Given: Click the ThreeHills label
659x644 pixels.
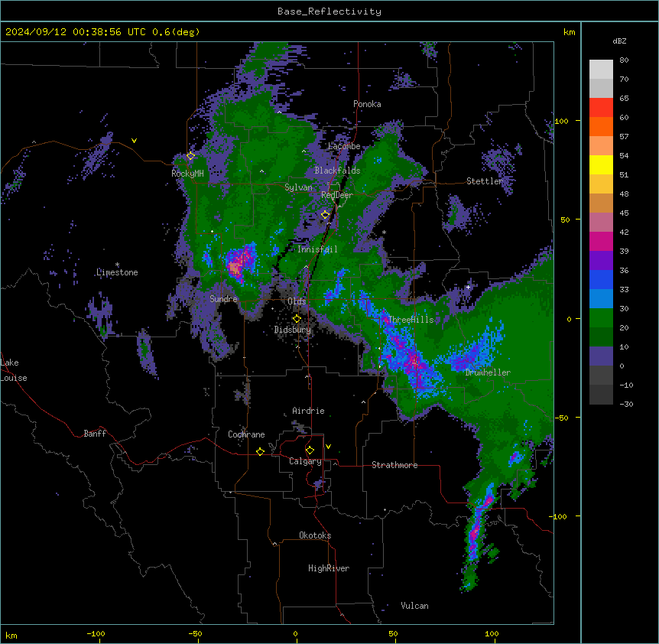Looking at the screenshot, I should [x=411, y=320].
